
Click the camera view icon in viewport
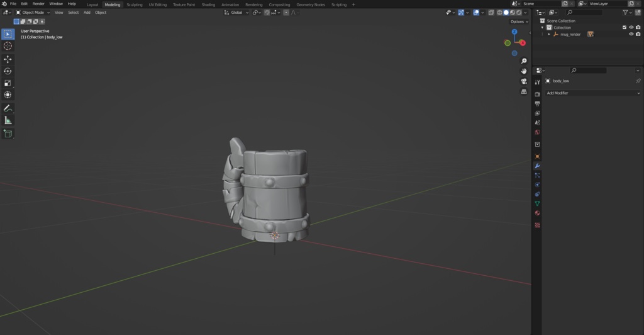tap(524, 81)
